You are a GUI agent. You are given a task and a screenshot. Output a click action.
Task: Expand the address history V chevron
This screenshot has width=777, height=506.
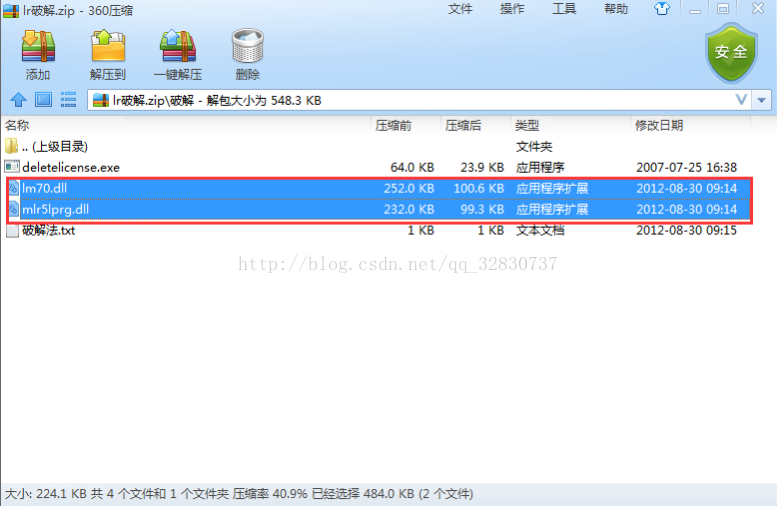(741, 100)
